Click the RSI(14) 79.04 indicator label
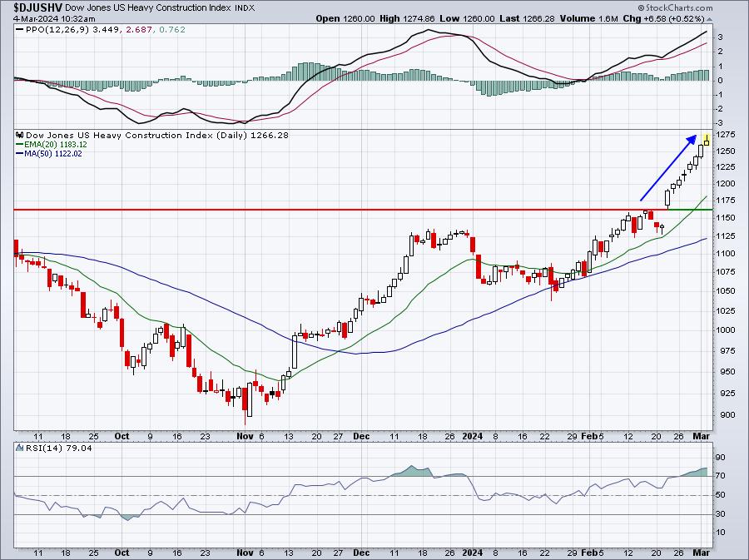 (x=58, y=448)
